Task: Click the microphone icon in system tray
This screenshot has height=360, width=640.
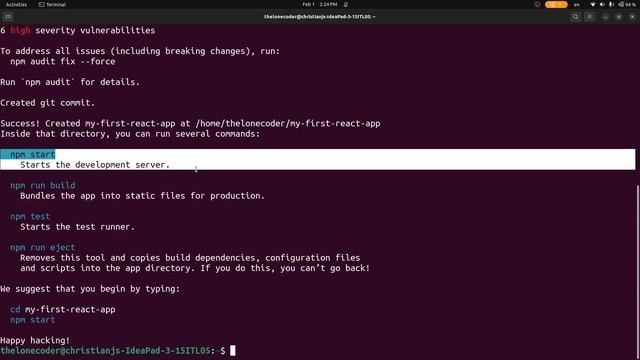Action: [611, 4]
